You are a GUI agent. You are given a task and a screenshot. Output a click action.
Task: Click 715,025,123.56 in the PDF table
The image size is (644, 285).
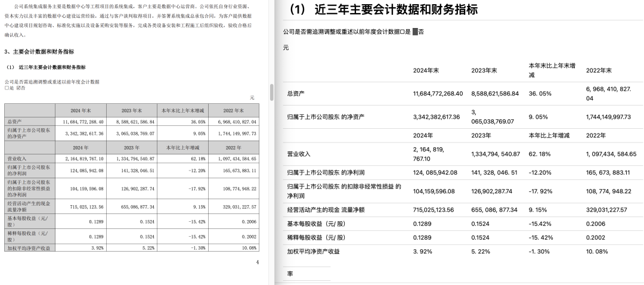point(86,207)
